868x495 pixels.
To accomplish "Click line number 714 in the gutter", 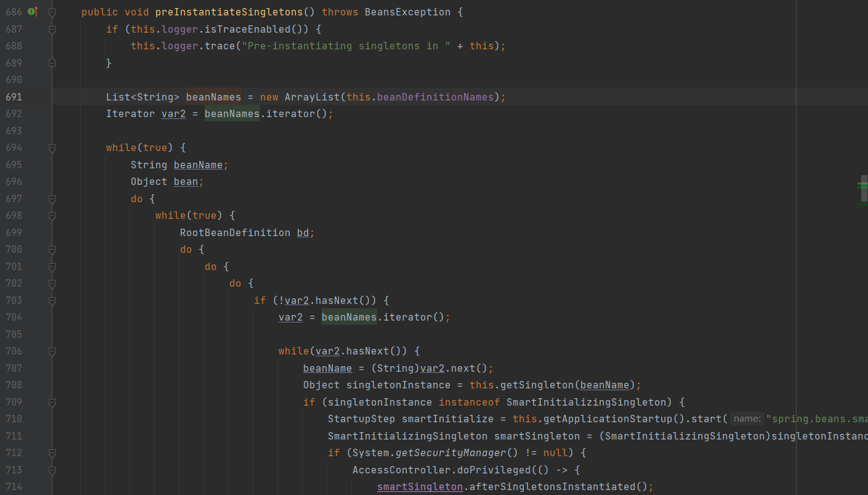I will point(14,487).
